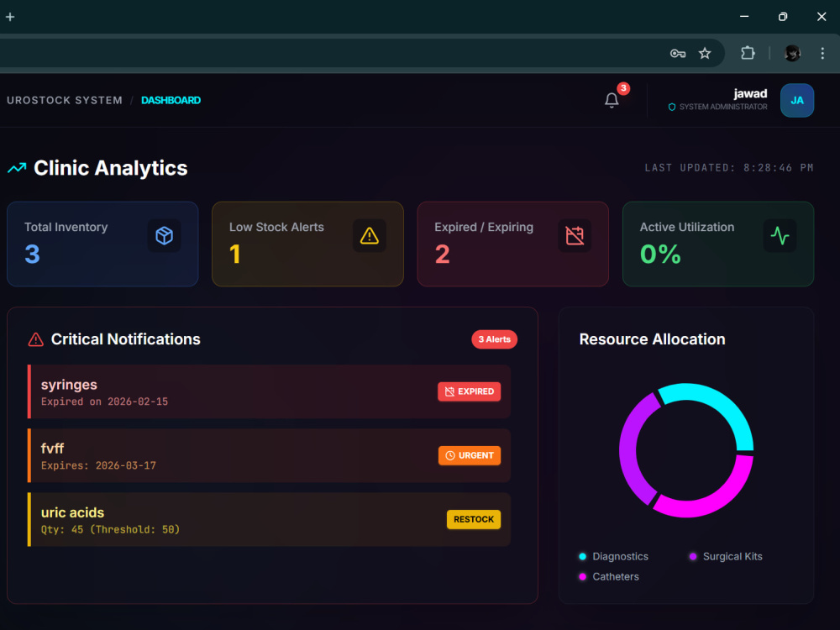Click the Total Inventory box icon
The height and width of the screenshot is (630, 840).
coord(164,236)
